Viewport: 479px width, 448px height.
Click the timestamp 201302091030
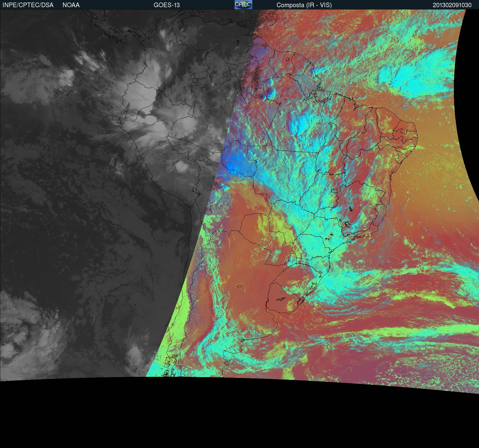click(x=452, y=5)
